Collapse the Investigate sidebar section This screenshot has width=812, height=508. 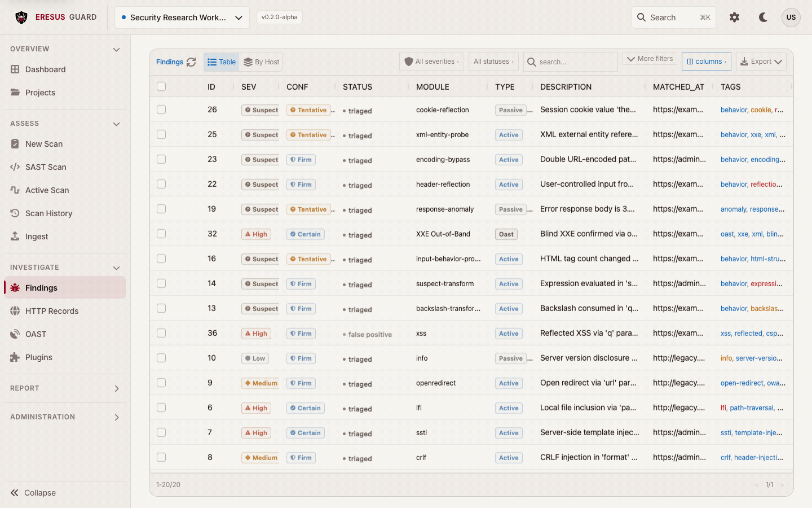116,268
